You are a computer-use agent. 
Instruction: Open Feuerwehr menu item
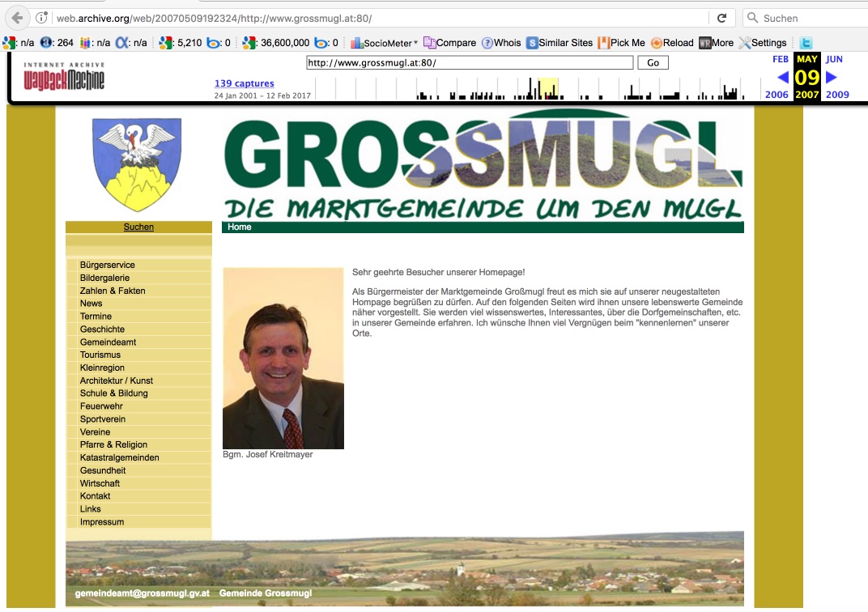[101, 406]
